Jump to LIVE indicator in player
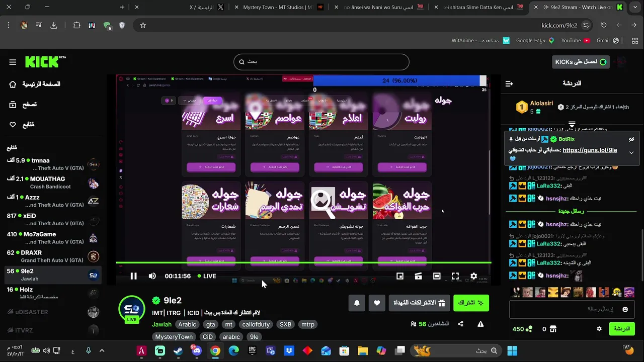Viewport: 644px width, 362px height. point(207,276)
